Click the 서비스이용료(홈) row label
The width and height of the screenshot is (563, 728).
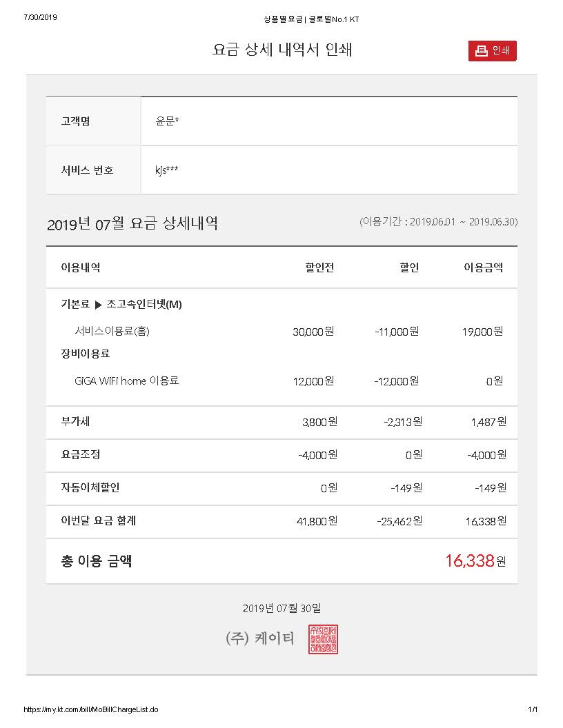click(x=112, y=331)
